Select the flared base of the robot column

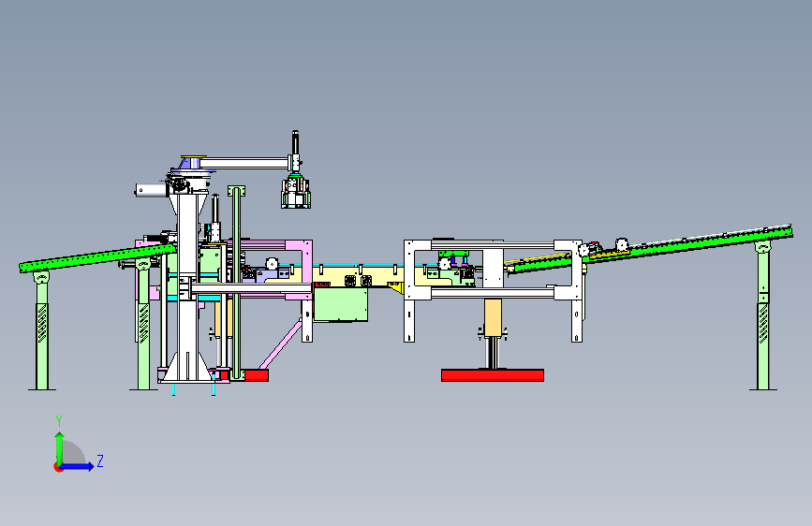(x=185, y=367)
